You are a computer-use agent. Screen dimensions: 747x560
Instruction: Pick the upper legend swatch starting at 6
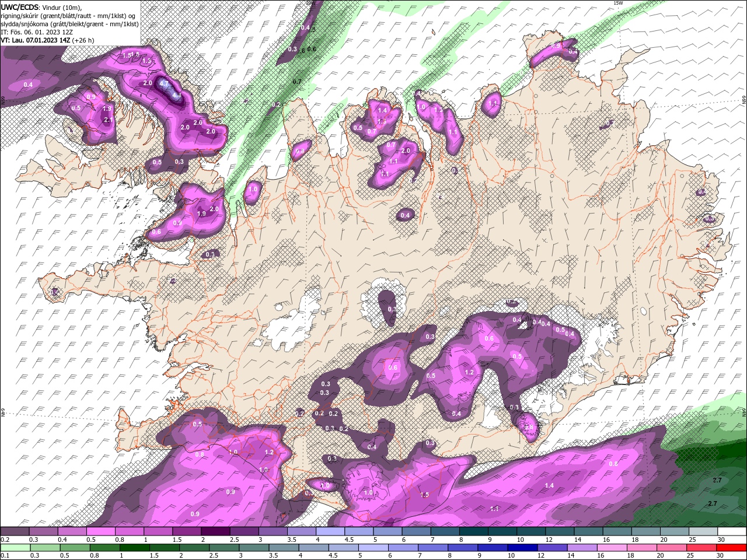(x=416, y=531)
